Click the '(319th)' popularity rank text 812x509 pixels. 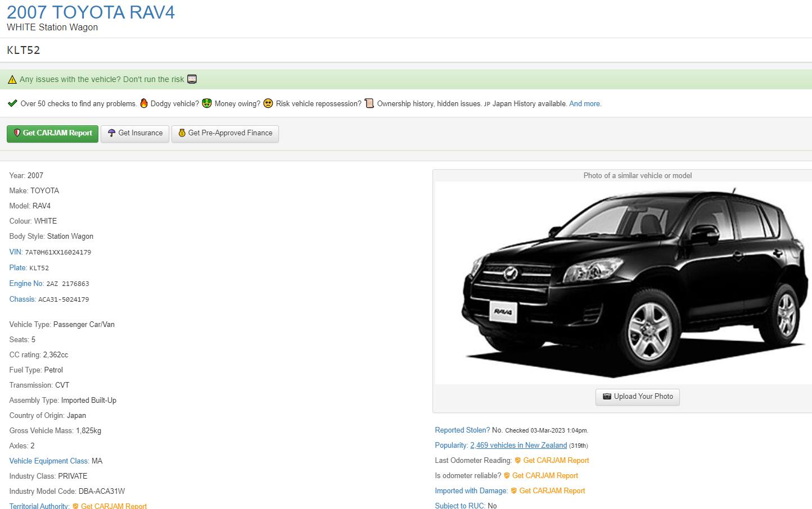pyautogui.click(x=579, y=446)
